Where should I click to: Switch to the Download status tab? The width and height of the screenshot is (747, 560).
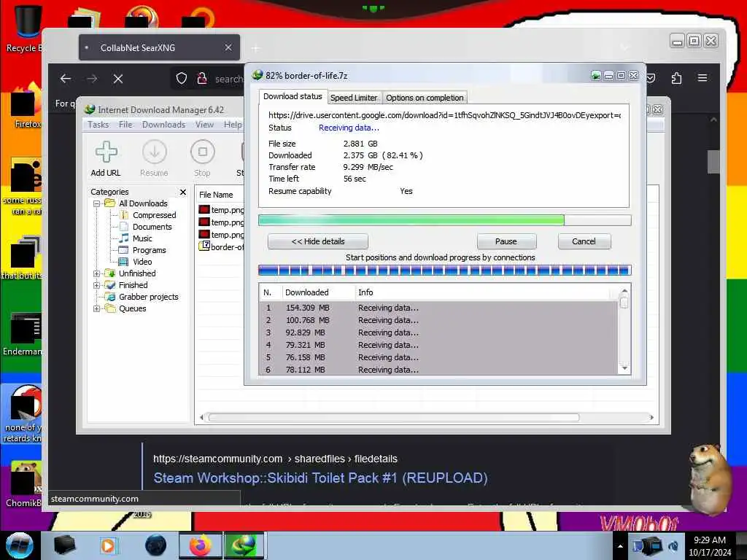click(293, 97)
